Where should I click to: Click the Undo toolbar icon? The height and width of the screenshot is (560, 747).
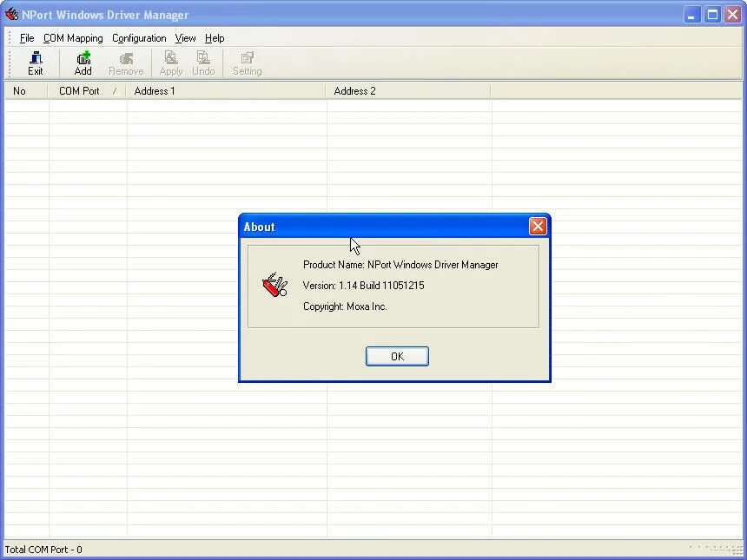click(203, 63)
